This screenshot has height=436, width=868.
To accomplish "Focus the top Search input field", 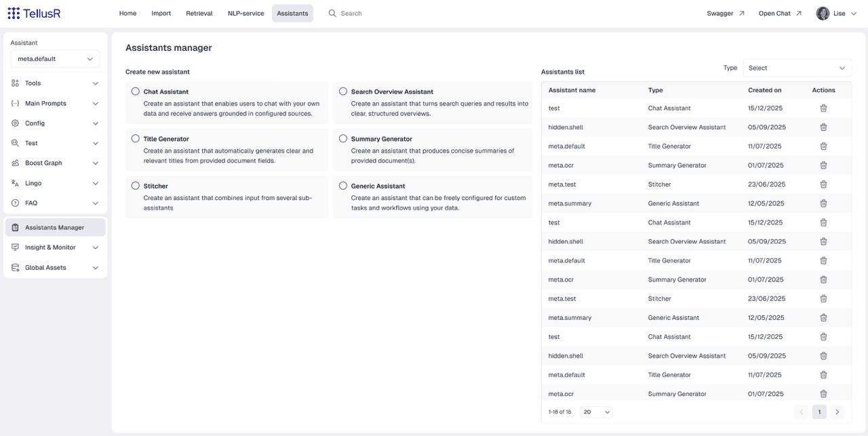I will point(353,13).
